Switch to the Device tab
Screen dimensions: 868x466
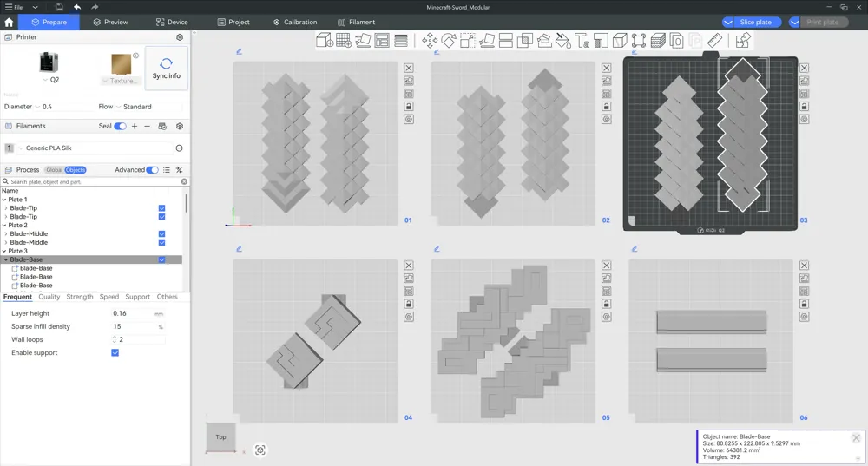[x=172, y=23]
